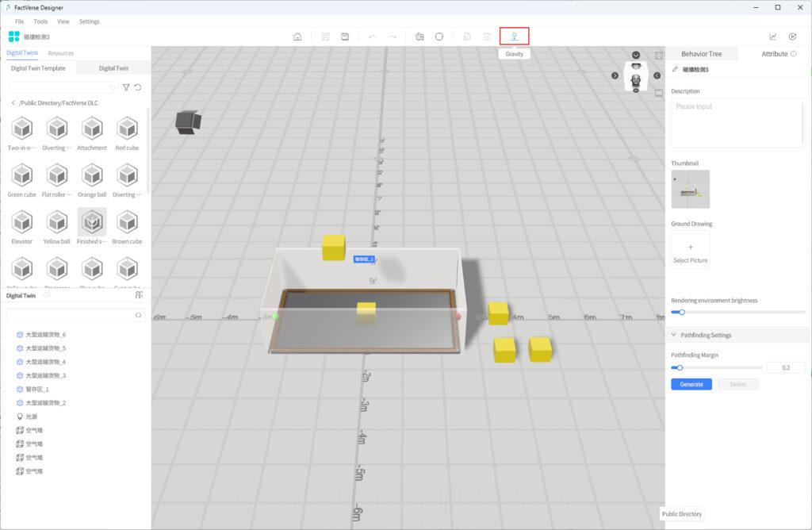This screenshot has height=530, width=812.
Task: Click the scene Thumbnail image
Action: tap(691, 189)
